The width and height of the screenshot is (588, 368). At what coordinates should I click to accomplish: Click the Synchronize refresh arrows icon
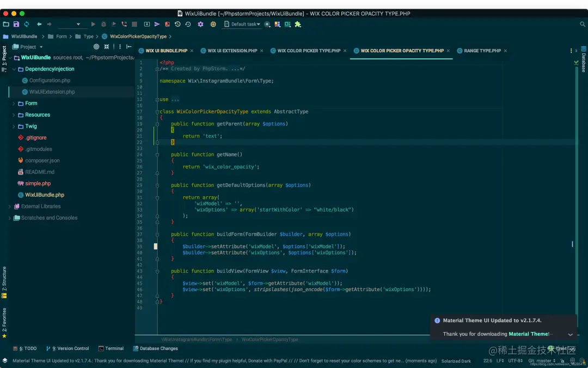[27, 24]
